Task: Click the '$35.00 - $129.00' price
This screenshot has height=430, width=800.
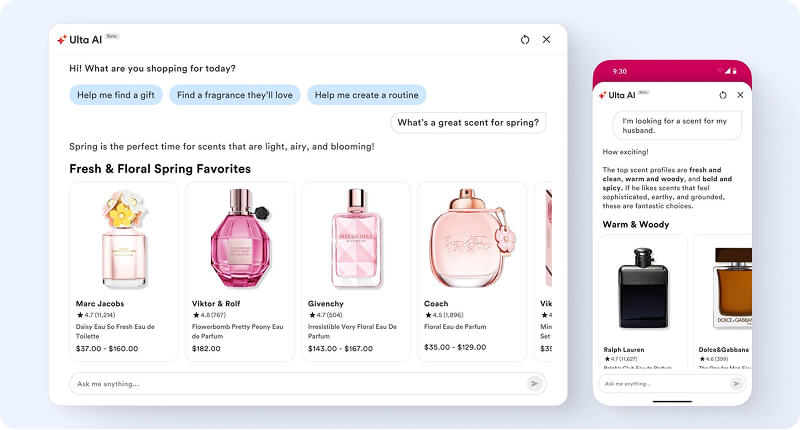Action: 455,347
